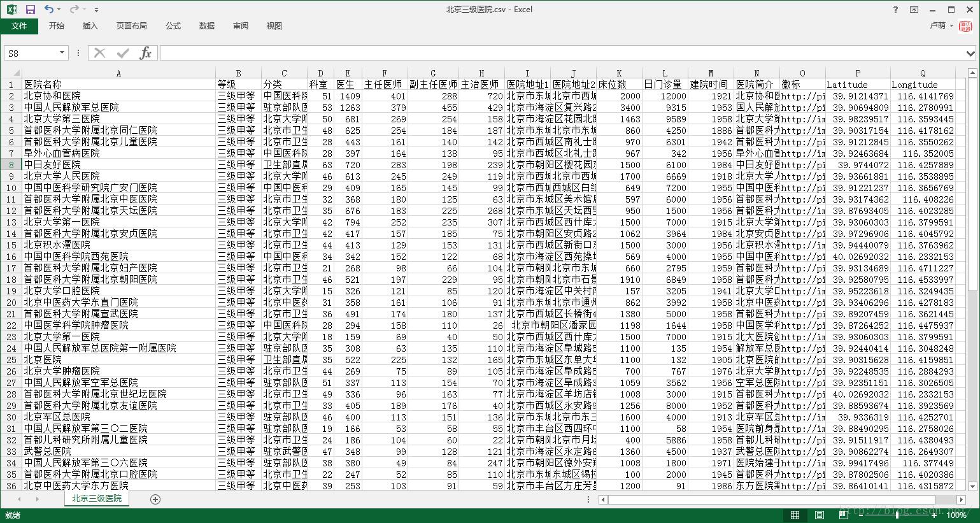This screenshot has width=980, height=523.
Task: Click the vertical scrollbar thumb
Action: click(972, 183)
